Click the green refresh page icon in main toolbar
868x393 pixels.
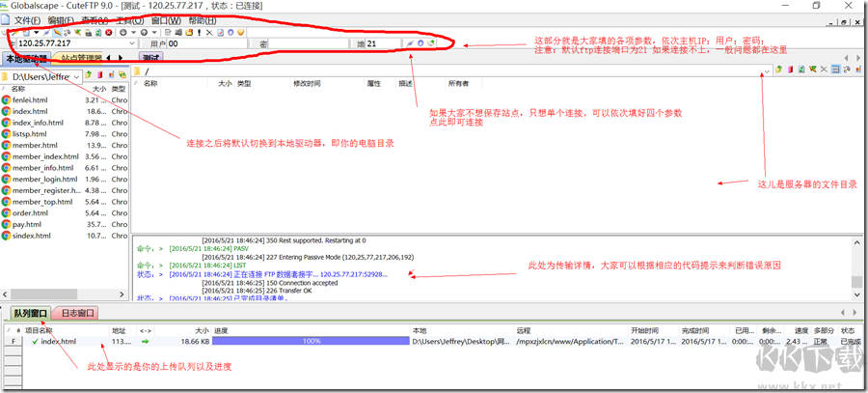click(x=97, y=32)
